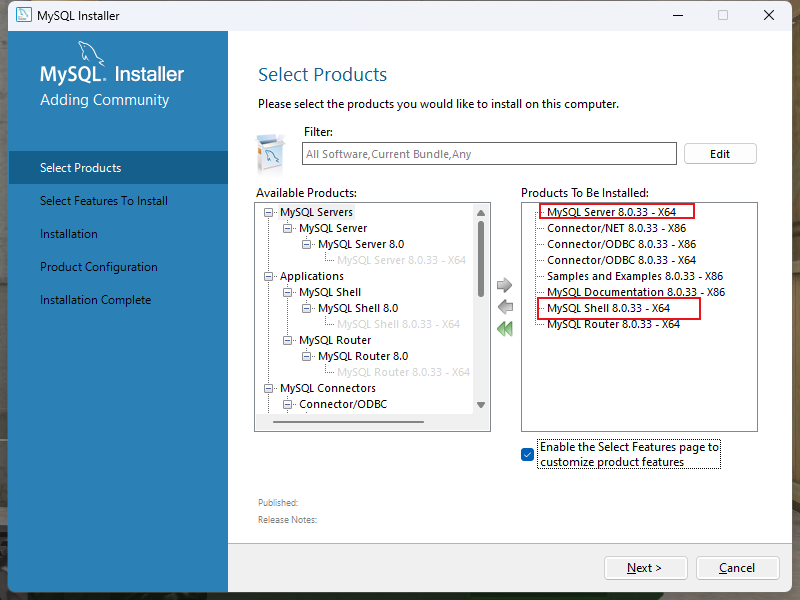Select grayed MySQL Server 8.0.33 - X64 in Available Products
Screen dimensions: 800x600
402,260
